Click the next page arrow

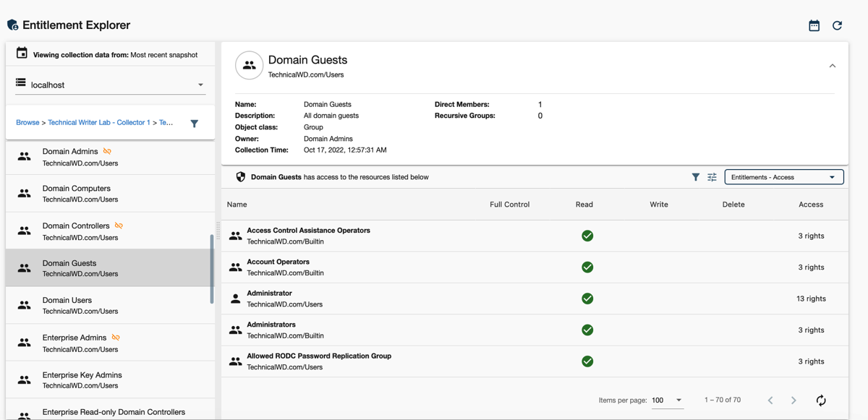(x=793, y=400)
